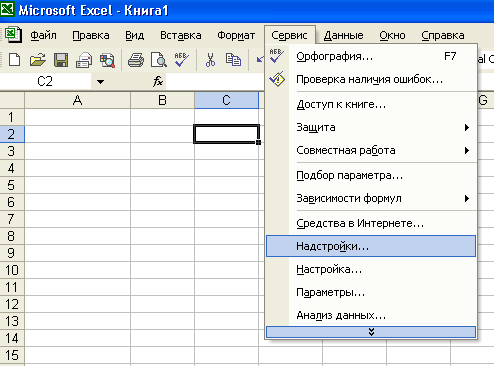Click the Open folder icon
This screenshot has height=366, width=494.
[38, 60]
